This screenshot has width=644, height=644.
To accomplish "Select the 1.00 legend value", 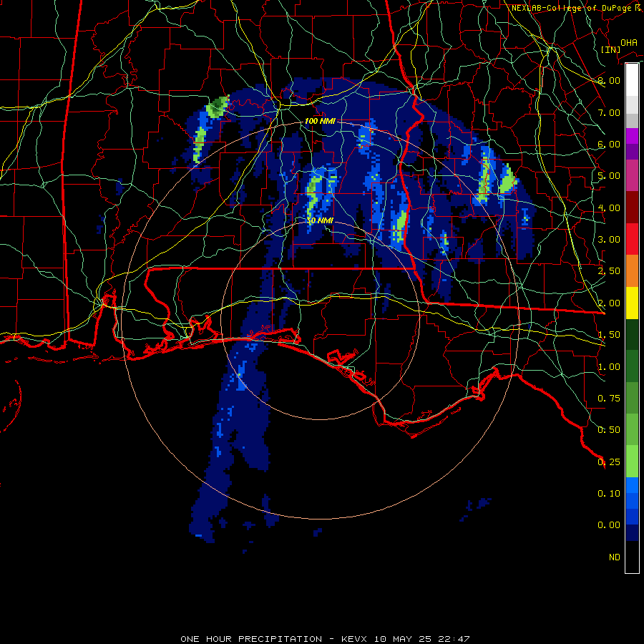I will click(x=609, y=367).
